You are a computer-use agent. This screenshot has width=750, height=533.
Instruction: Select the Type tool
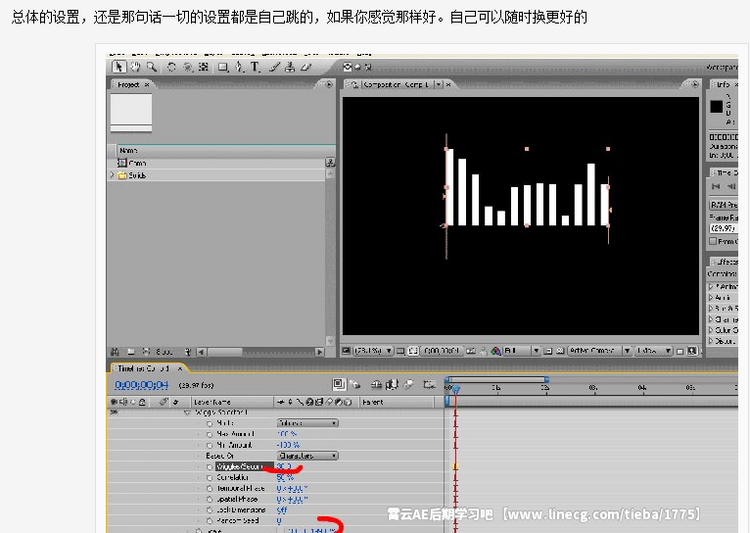255,67
